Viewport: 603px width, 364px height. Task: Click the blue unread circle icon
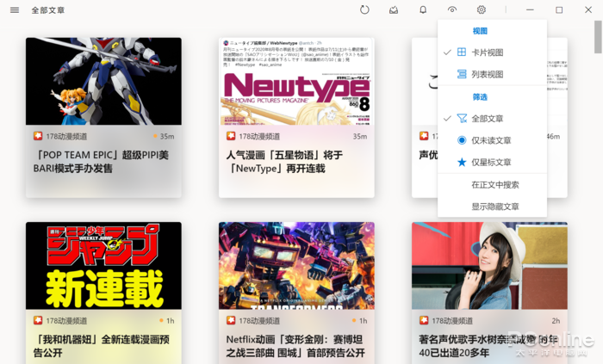[x=462, y=140]
